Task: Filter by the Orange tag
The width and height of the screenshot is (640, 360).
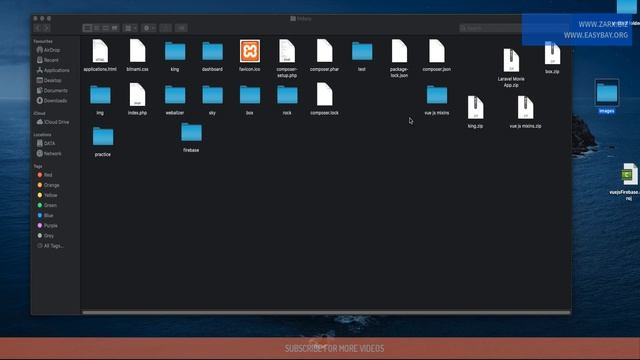Action: 48,185
